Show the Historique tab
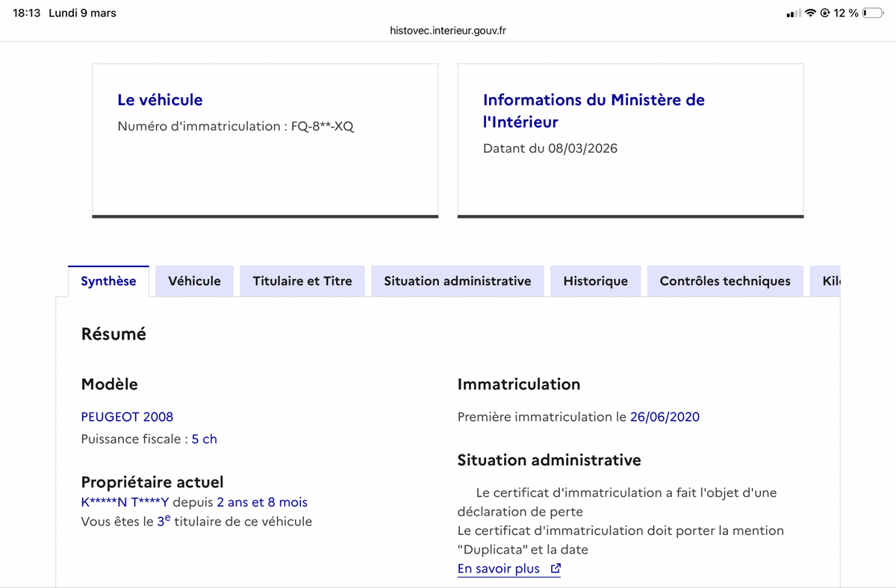 pyautogui.click(x=595, y=281)
